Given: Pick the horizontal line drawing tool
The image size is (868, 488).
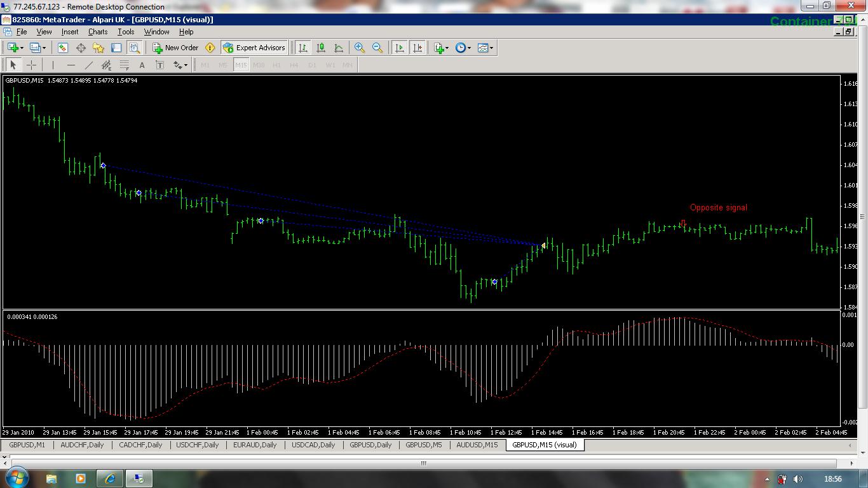Looking at the screenshot, I should tap(71, 65).
